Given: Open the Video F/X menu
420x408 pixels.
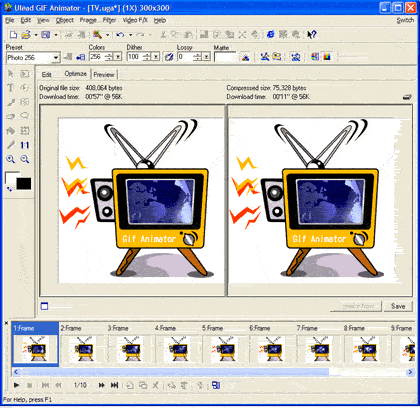Looking at the screenshot, I should (135, 20).
